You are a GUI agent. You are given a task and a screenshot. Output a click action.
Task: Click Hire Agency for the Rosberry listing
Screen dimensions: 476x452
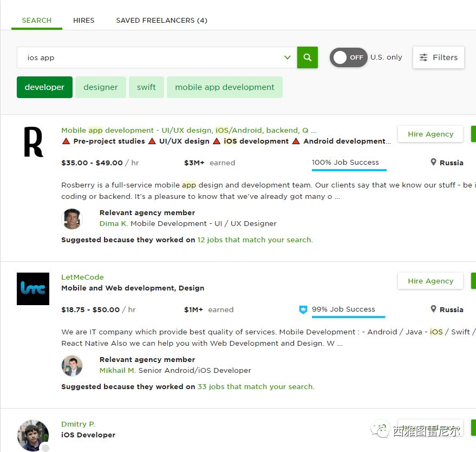point(431,134)
